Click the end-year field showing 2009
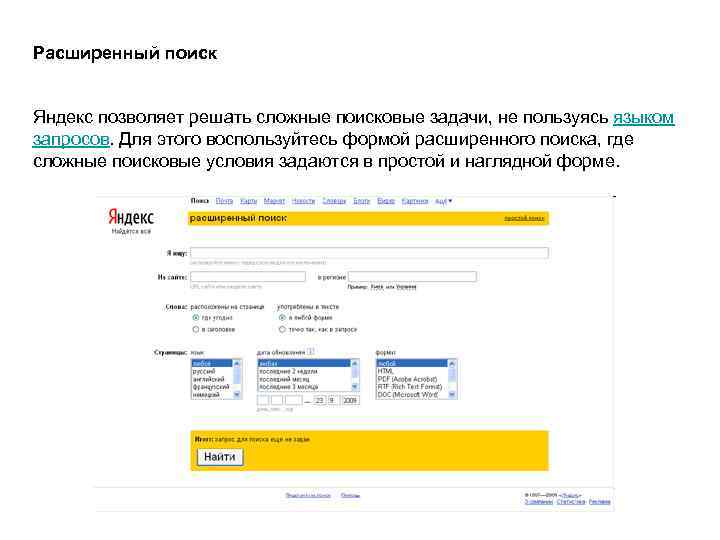Viewport: 720px width, 540px height. 350,401
